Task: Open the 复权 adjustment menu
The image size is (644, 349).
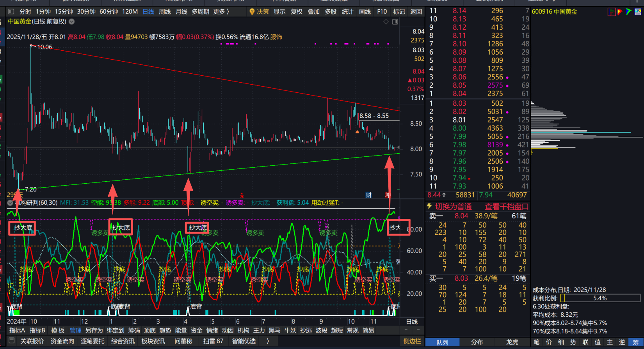Action: (297, 12)
